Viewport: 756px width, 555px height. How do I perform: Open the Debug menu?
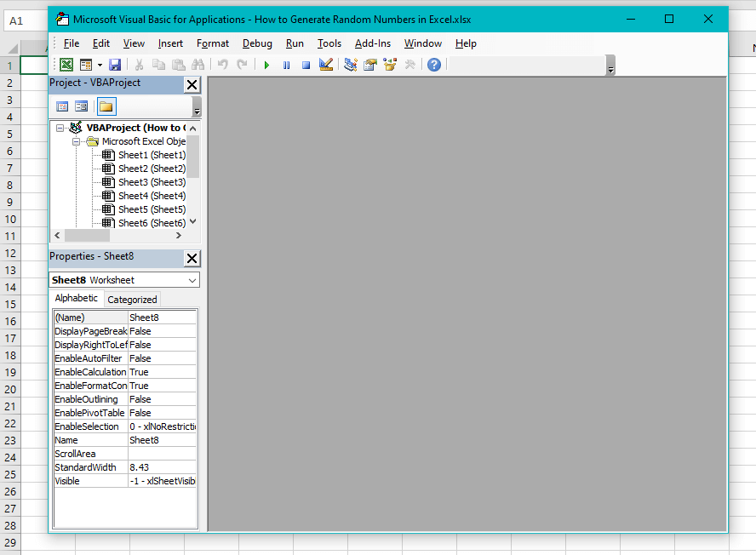point(257,43)
